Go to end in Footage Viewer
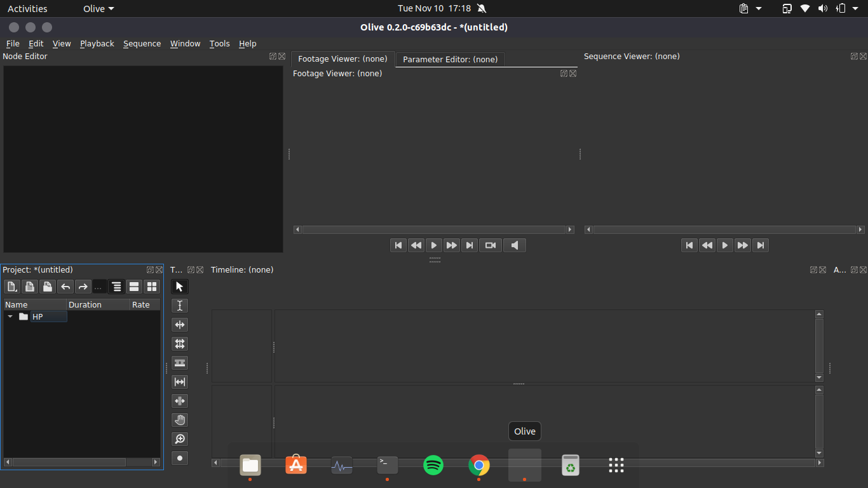Screen dimensions: 868x488 [470, 245]
